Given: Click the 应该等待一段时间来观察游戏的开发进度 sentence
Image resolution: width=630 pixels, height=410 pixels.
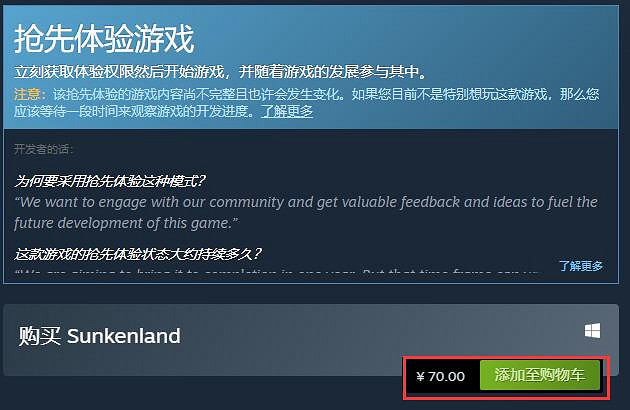Looking at the screenshot, I should click(x=134, y=111).
